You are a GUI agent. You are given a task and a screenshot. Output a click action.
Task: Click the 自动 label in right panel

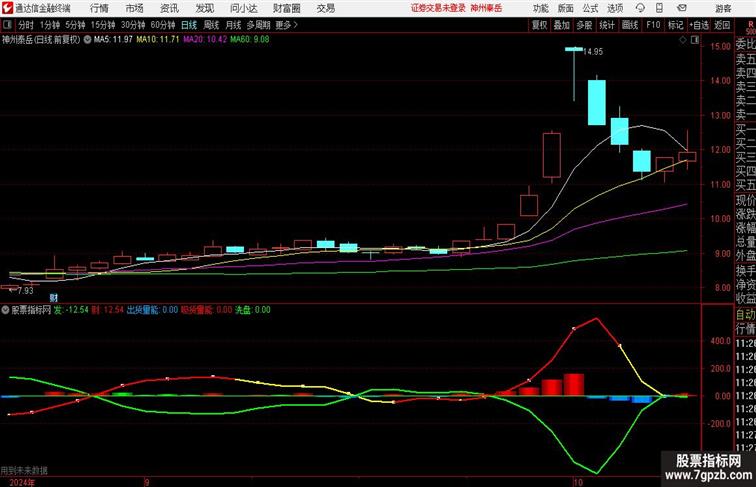(745, 315)
